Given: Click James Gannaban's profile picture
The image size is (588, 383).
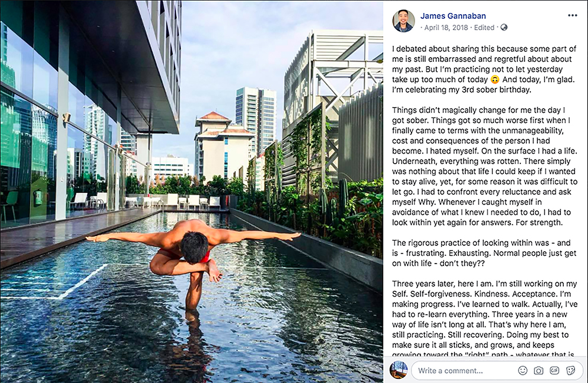Looking at the screenshot, I should click(403, 21).
